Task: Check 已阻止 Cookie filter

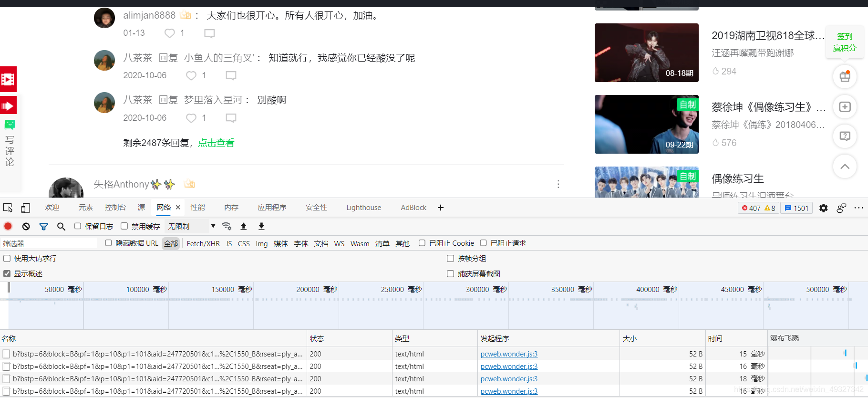Action: (422, 243)
